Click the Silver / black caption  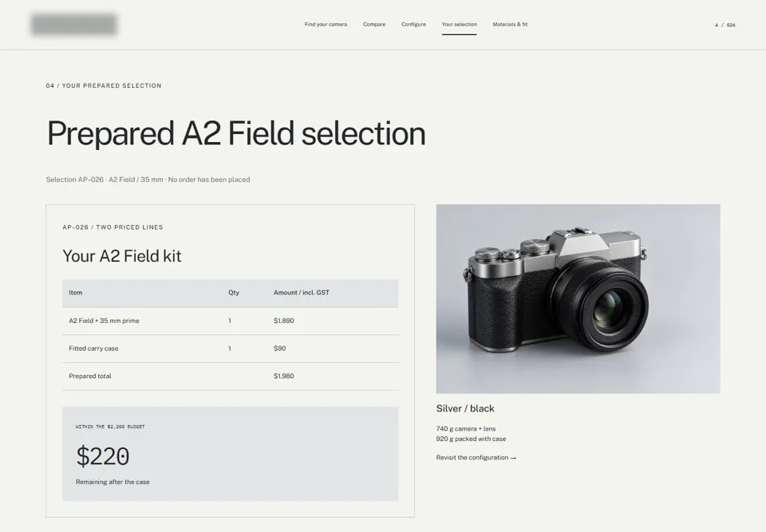464,408
